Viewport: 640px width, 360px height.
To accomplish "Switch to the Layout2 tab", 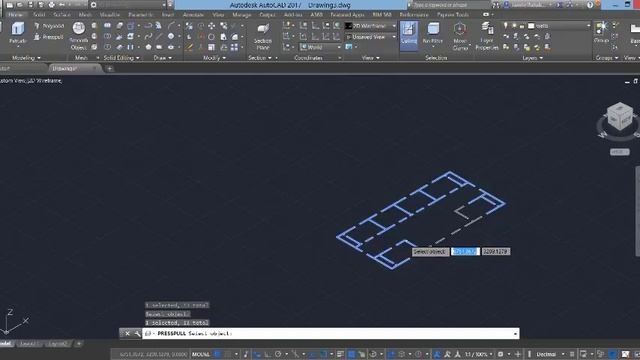I will coord(58,344).
